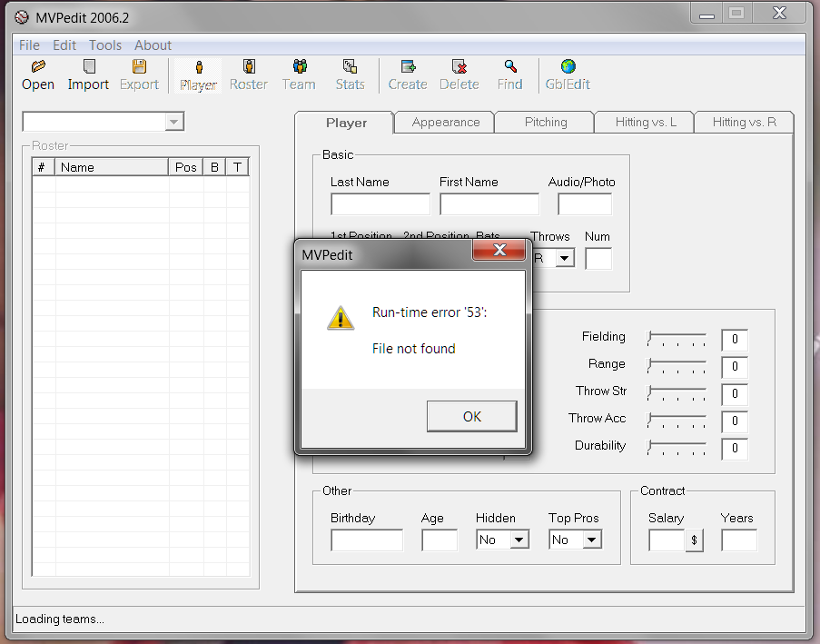Click the "Run-time error '53':" message text
The width and height of the screenshot is (820, 644).
coord(430,312)
